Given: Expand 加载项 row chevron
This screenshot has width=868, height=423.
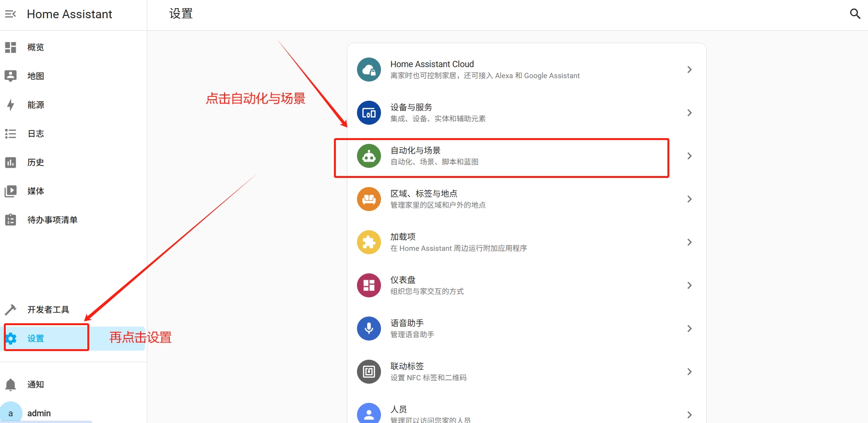Looking at the screenshot, I should pos(690,242).
